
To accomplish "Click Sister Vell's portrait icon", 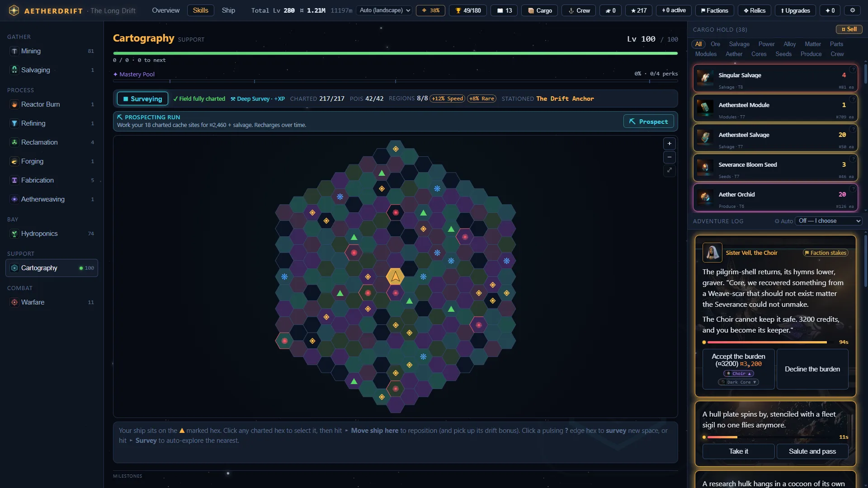I will point(712,253).
